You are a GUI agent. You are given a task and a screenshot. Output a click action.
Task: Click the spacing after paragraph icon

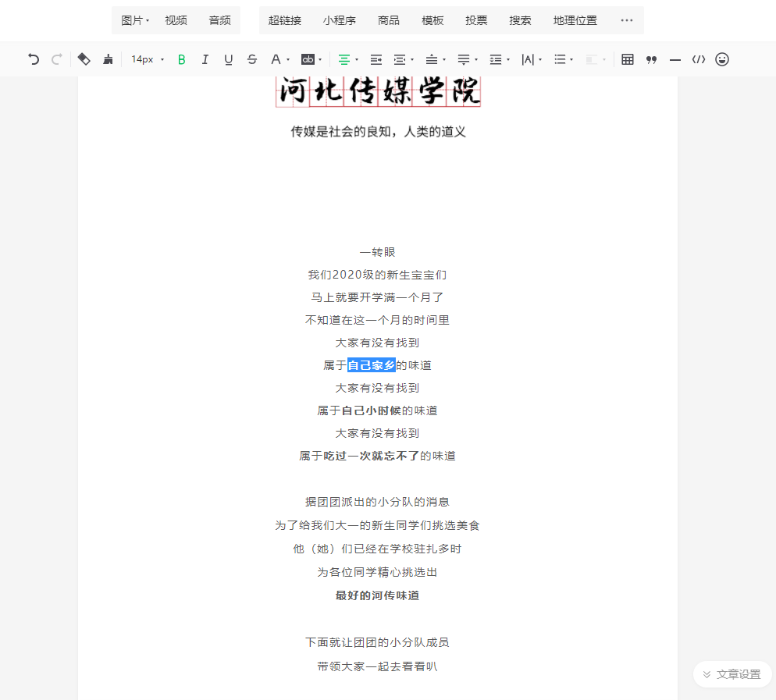[464, 60]
